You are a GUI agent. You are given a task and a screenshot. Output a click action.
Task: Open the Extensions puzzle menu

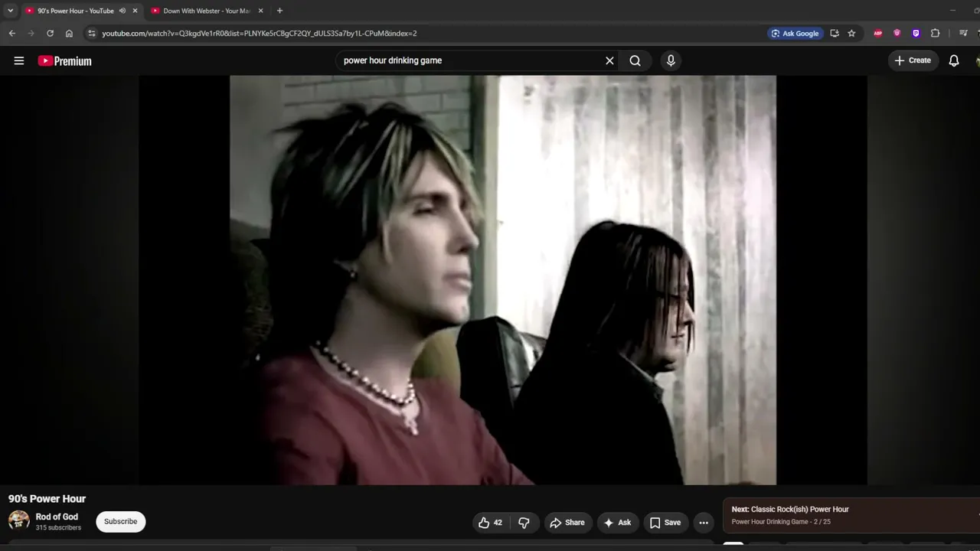pyautogui.click(x=935, y=33)
